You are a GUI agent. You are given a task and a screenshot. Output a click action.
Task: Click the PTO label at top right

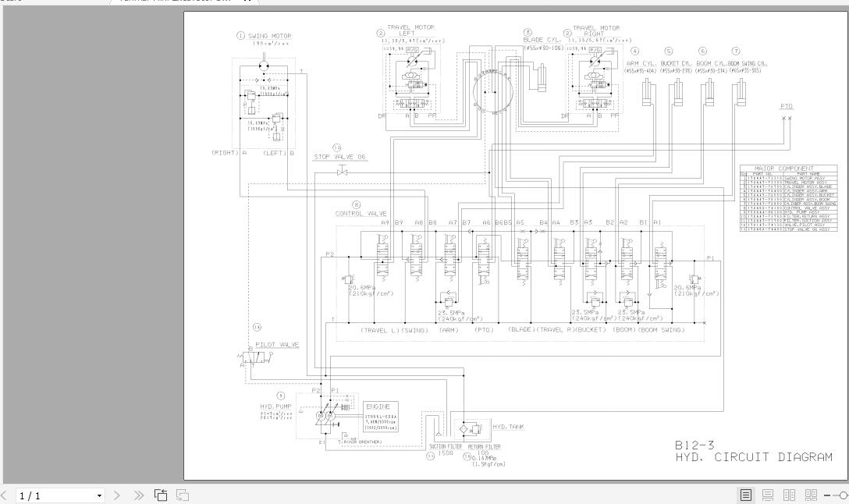point(787,106)
